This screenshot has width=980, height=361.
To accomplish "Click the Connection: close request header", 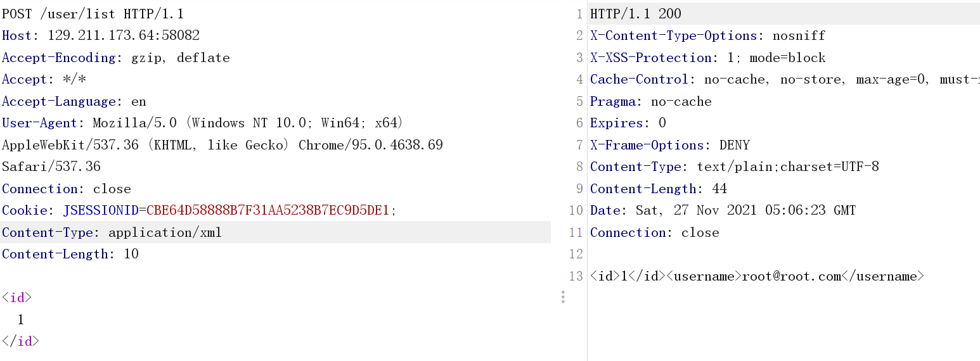I will pos(67,189).
